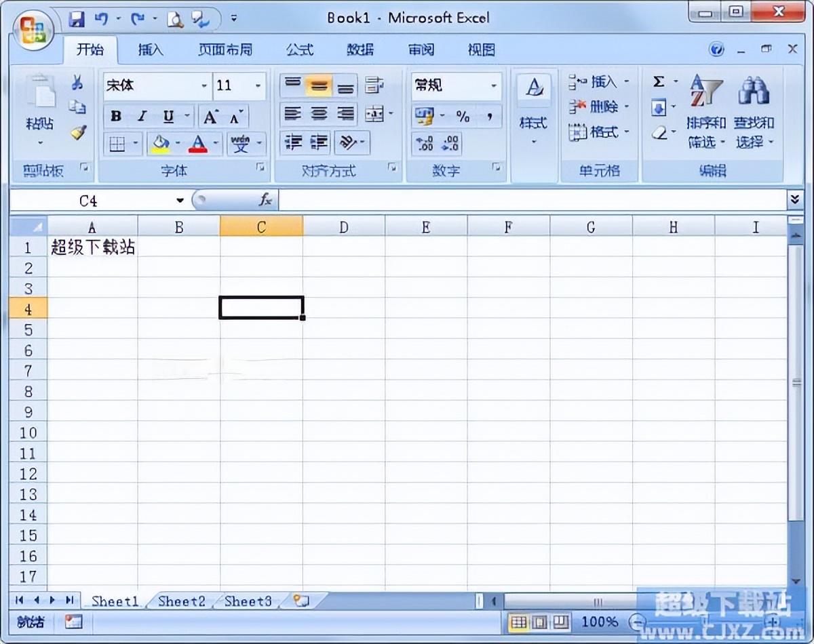Click the AutoSum Σ icon
814x644 pixels.
click(x=659, y=81)
